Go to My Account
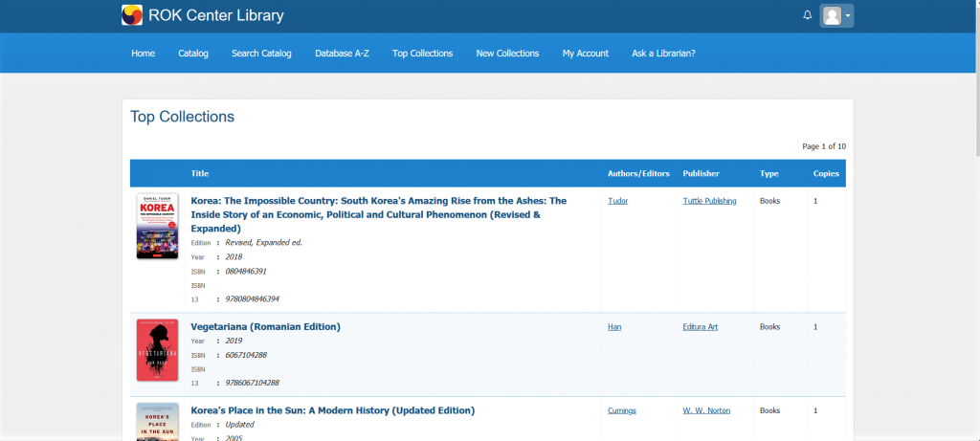 tap(586, 54)
